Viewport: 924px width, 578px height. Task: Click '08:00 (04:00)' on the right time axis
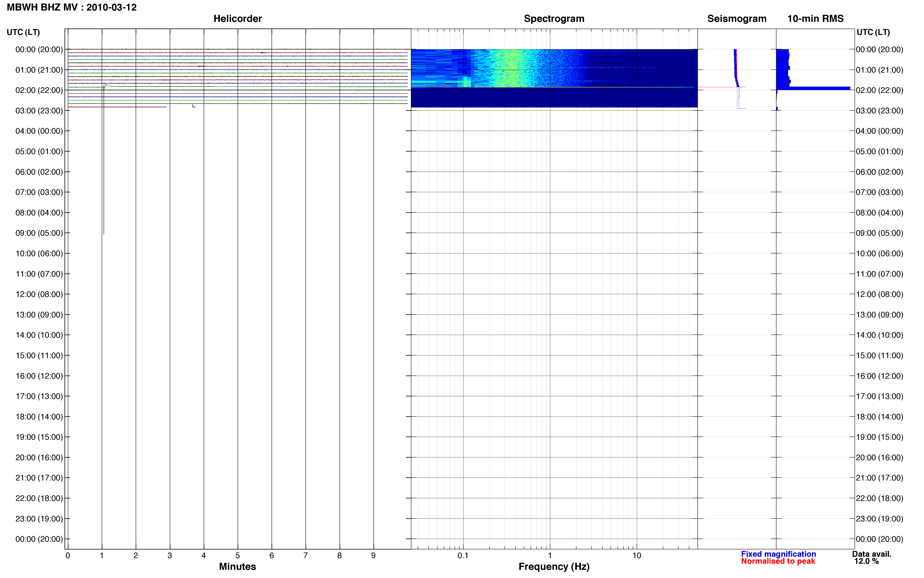coord(879,213)
